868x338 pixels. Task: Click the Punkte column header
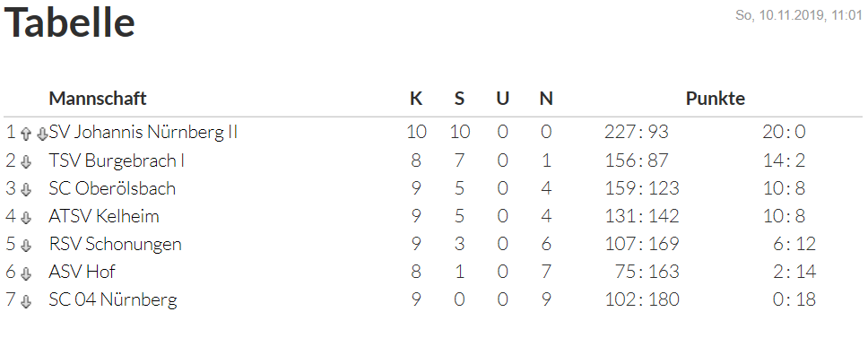716,99
